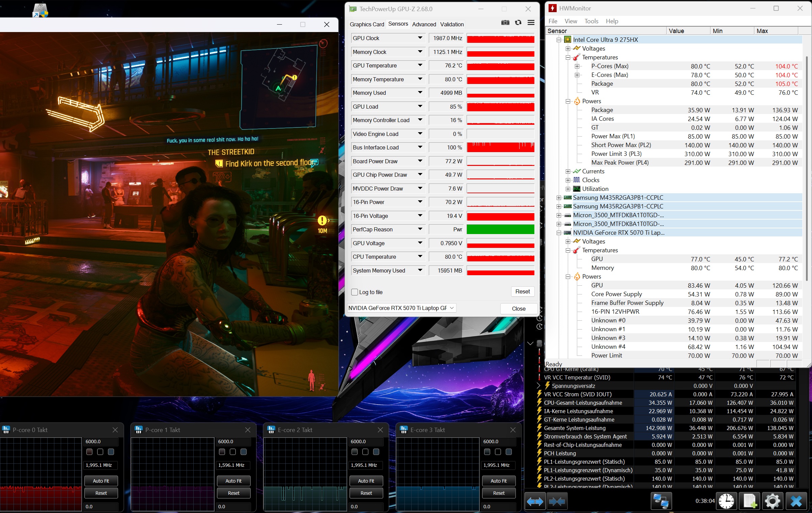Open the NVIDIA GeForce RTX 5070 Ti selector
This screenshot has width=812, height=513.
click(x=401, y=308)
